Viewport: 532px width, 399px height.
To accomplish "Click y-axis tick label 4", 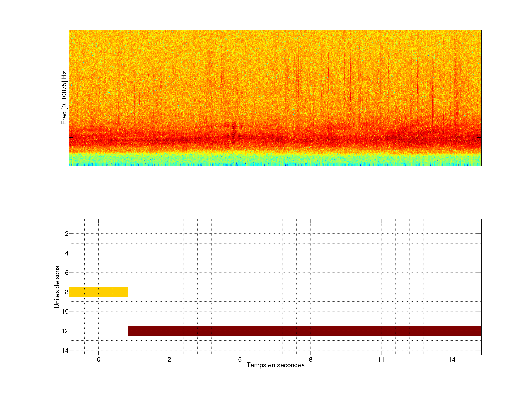I will (x=67, y=253).
